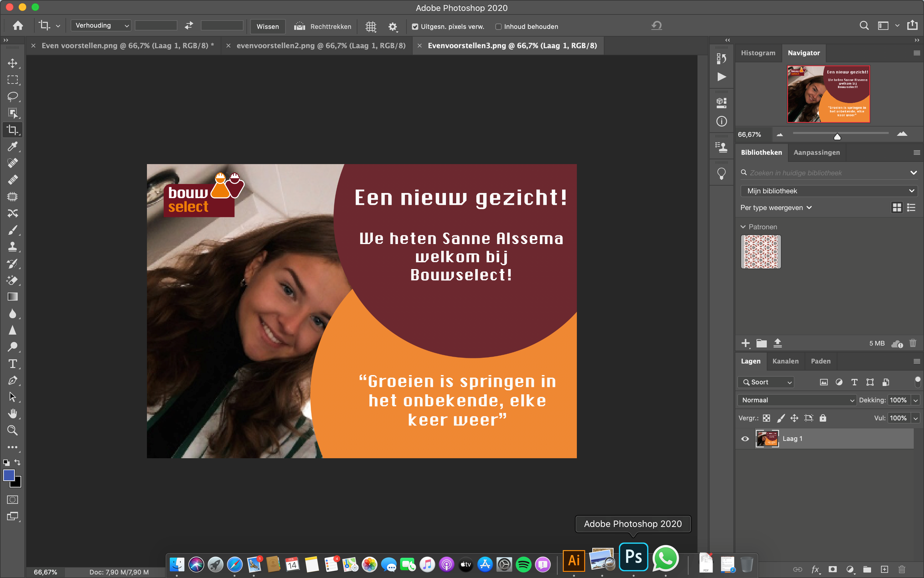Zoom out with small mountain button

click(780, 135)
